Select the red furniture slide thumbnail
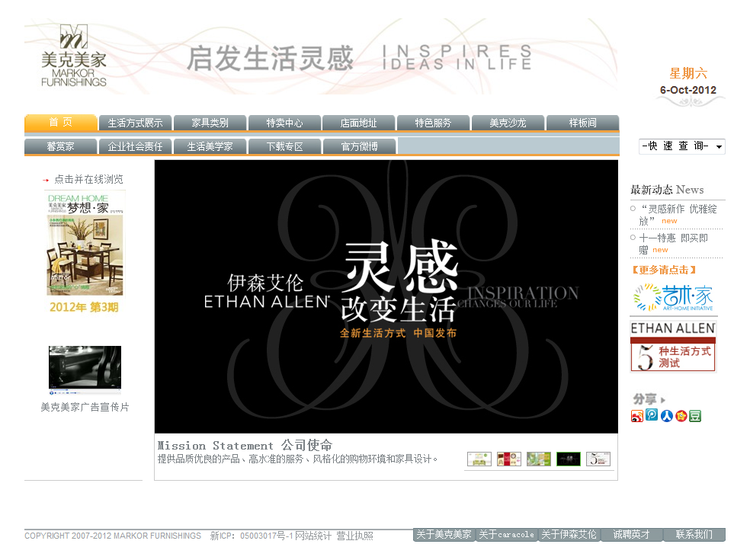The width and height of the screenshot is (750, 560). pyautogui.click(x=509, y=459)
